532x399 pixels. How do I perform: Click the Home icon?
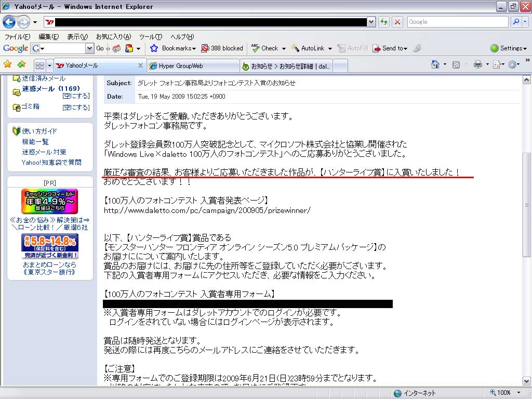435,64
